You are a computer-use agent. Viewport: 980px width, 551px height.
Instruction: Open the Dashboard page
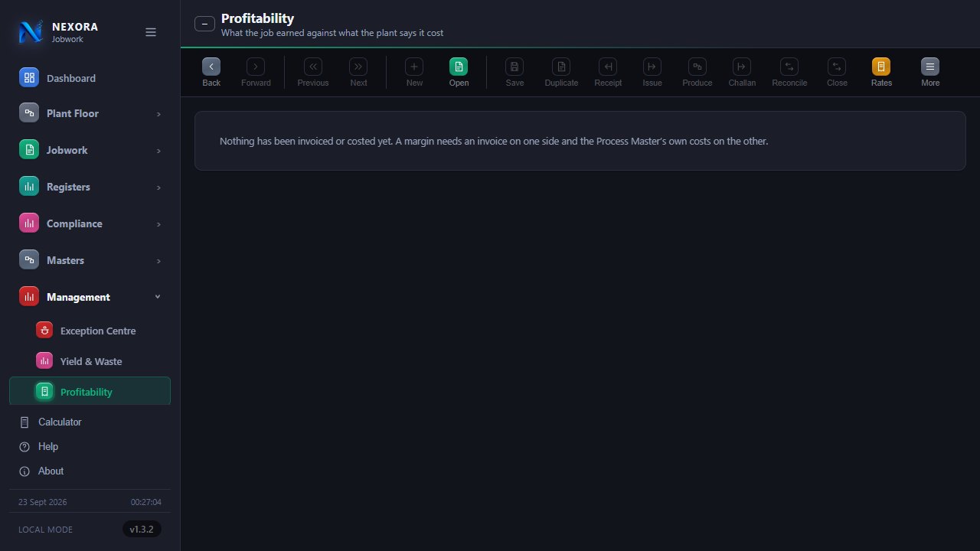click(90, 78)
